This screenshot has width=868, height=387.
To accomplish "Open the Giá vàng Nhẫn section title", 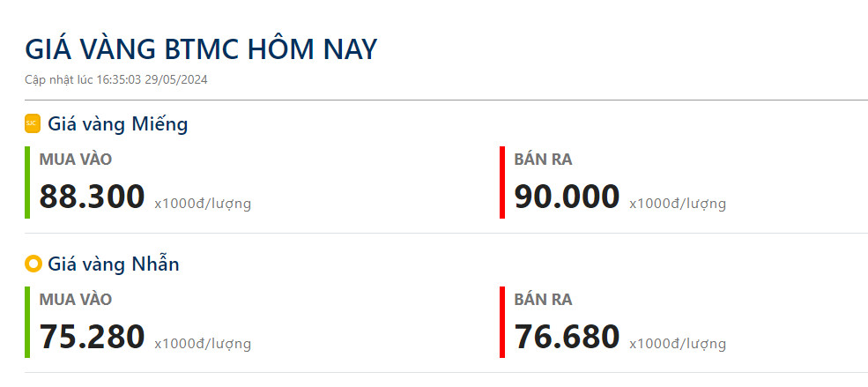I will tap(113, 264).
